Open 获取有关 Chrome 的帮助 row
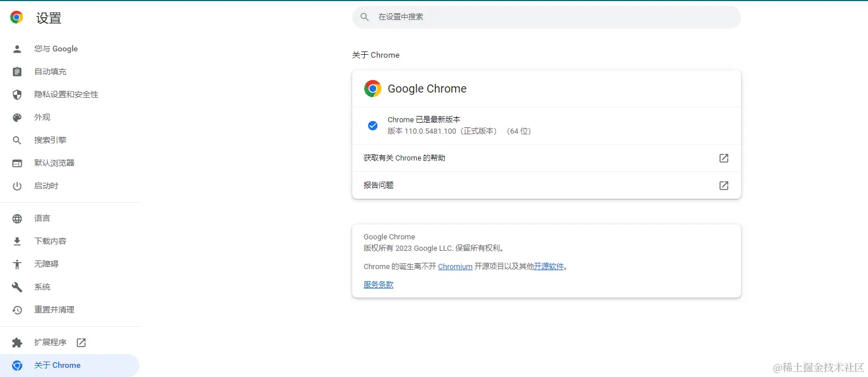868x377 pixels. (x=547, y=158)
